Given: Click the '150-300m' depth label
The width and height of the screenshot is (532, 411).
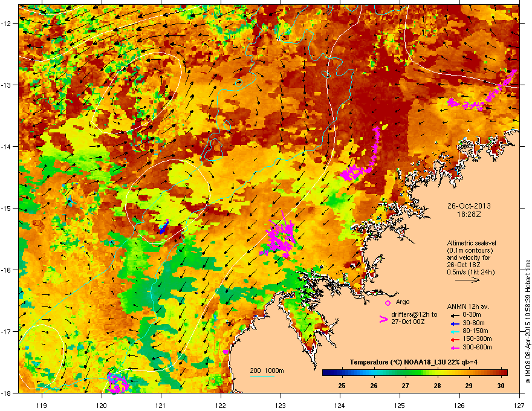Looking at the screenshot, I should (477, 338).
